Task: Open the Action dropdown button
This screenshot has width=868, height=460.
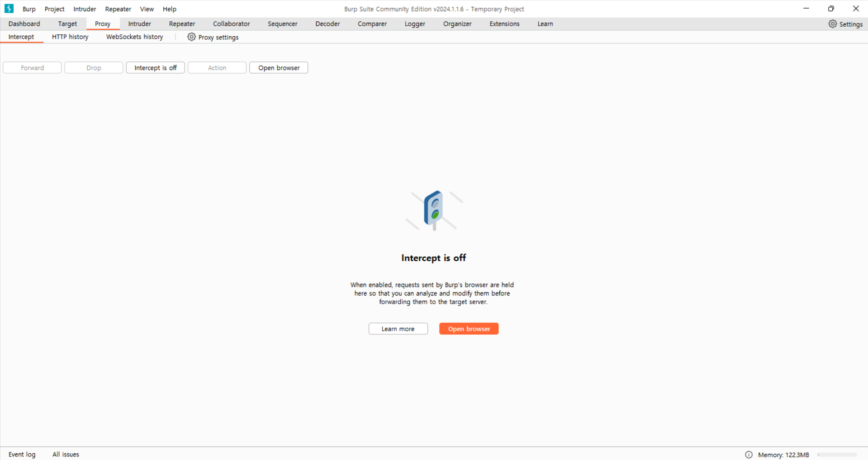Action: [217, 68]
